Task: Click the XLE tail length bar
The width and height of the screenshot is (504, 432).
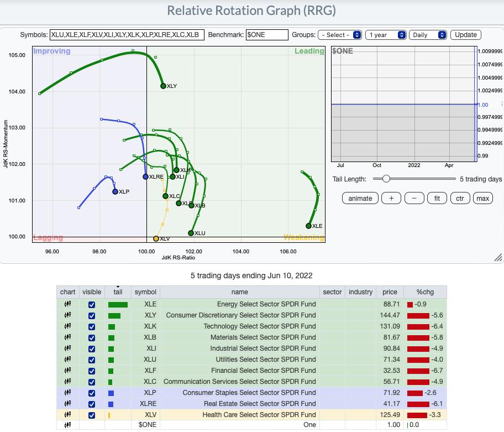Action: 118,304
